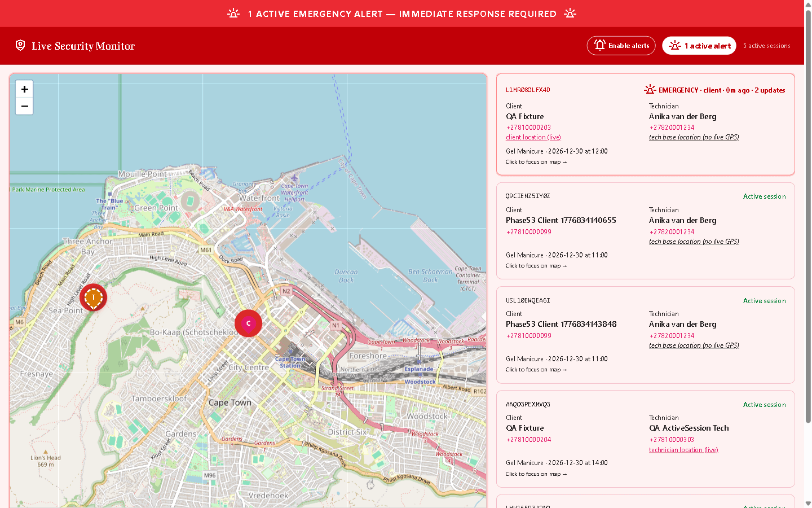Click scrollbar up arrow at page top
The width and height of the screenshot is (812, 508).
pos(808,4)
